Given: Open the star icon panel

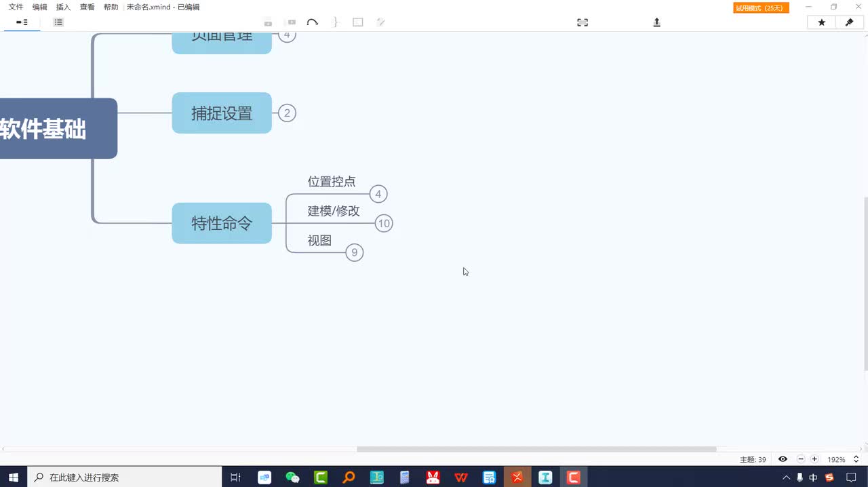Looking at the screenshot, I should tap(821, 22).
